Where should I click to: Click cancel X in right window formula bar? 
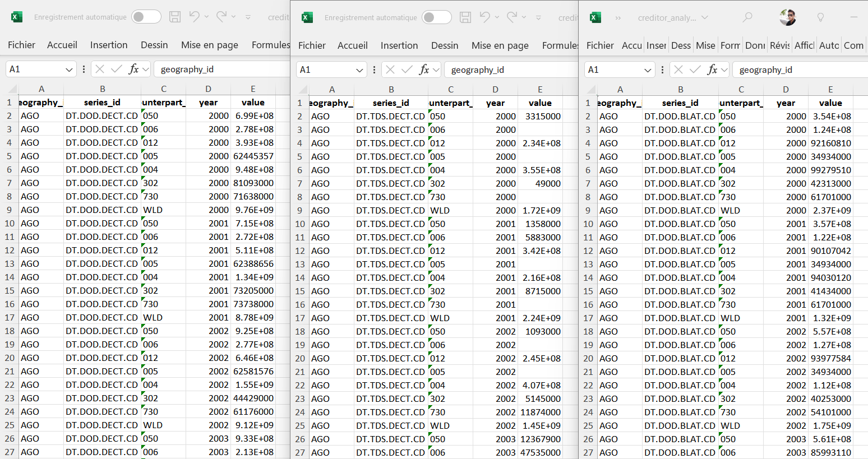pos(678,69)
